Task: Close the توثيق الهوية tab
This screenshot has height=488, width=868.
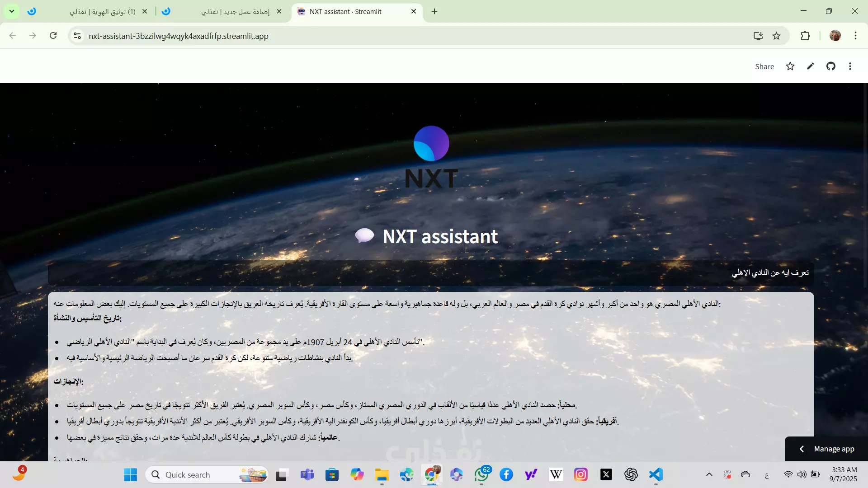Action: point(145,11)
